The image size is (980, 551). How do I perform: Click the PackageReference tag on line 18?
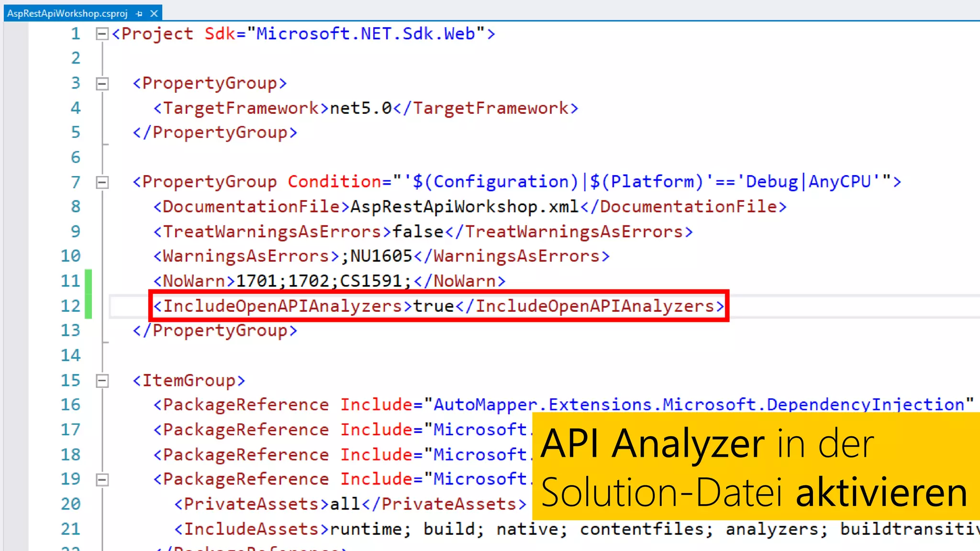[241, 454]
